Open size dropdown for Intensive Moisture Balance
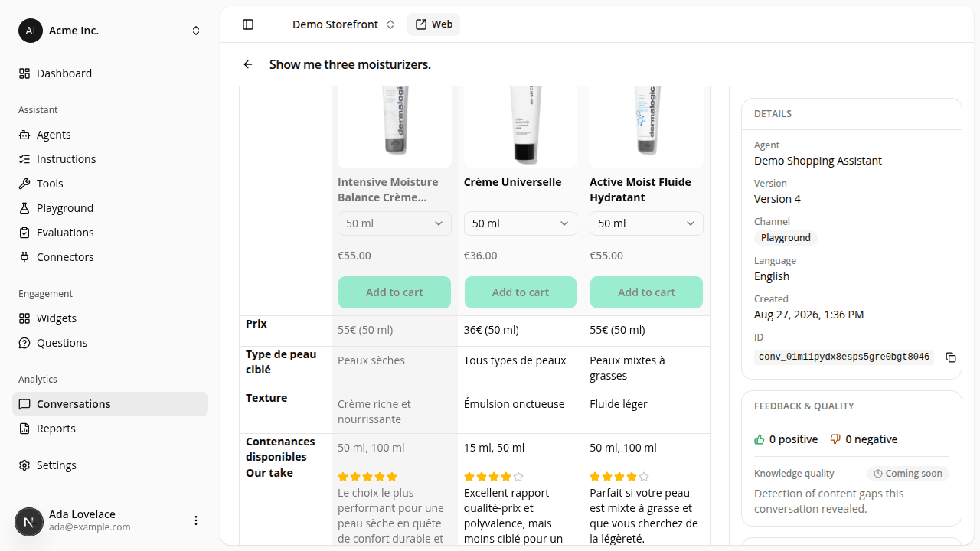Image resolution: width=980 pixels, height=551 pixels. click(x=394, y=223)
